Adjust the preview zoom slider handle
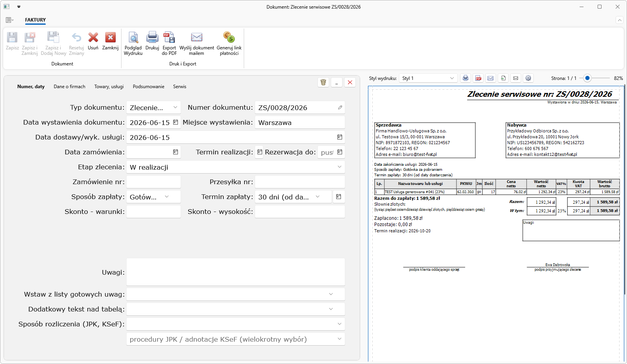The width and height of the screenshot is (627, 364). pos(587,78)
